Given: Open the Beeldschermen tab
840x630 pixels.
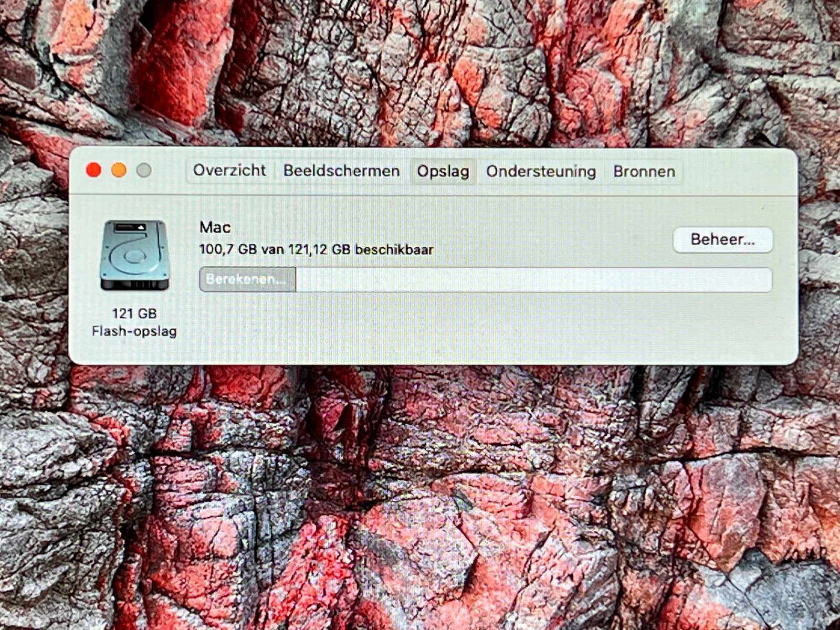Looking at the screenshot, I should click(341, 171).
